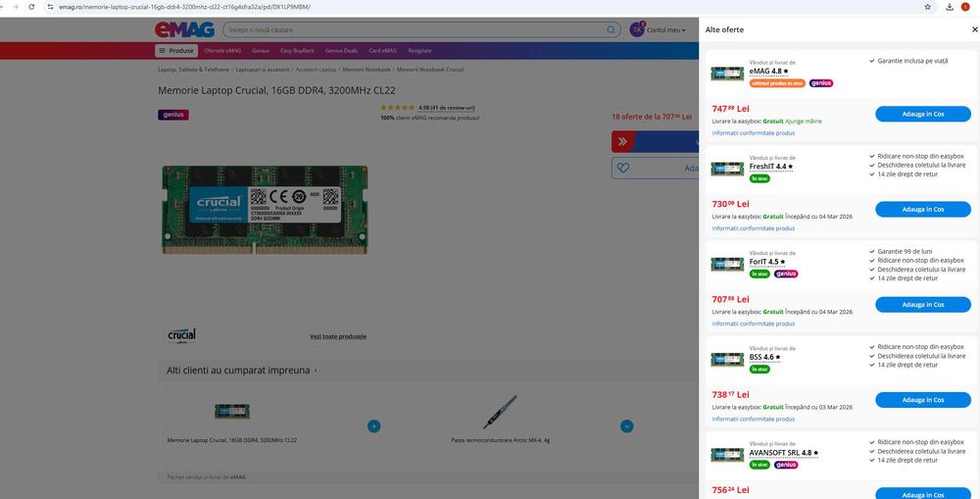
Task: Go to Accesorii Laptop breadcrumb
Action: tap(316, 70)
